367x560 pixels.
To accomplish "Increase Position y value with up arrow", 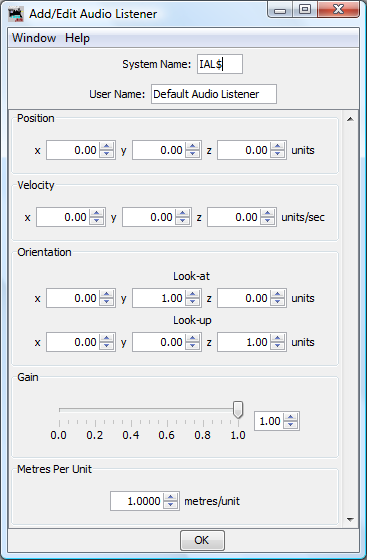I will (192, 146).
